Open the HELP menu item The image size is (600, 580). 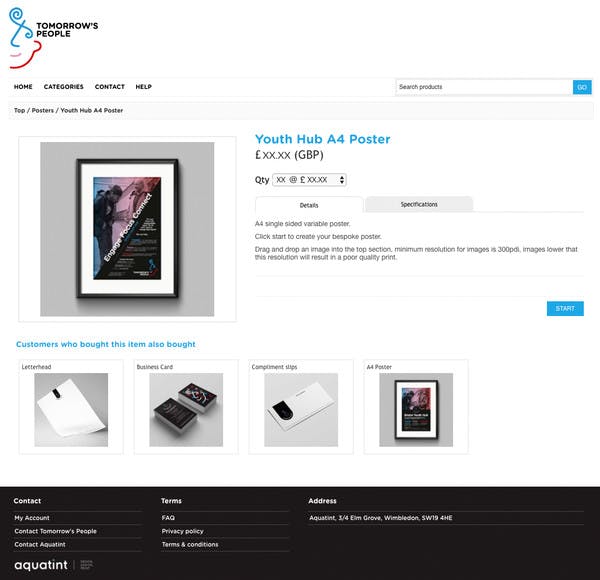click(143, 87)
